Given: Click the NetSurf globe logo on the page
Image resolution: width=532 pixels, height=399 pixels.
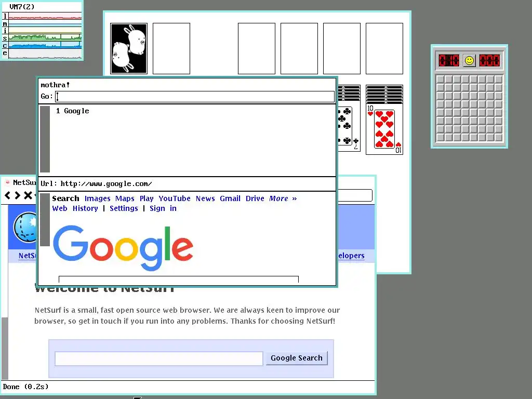Looking at the screenshot, I should [x=25, y=227].
